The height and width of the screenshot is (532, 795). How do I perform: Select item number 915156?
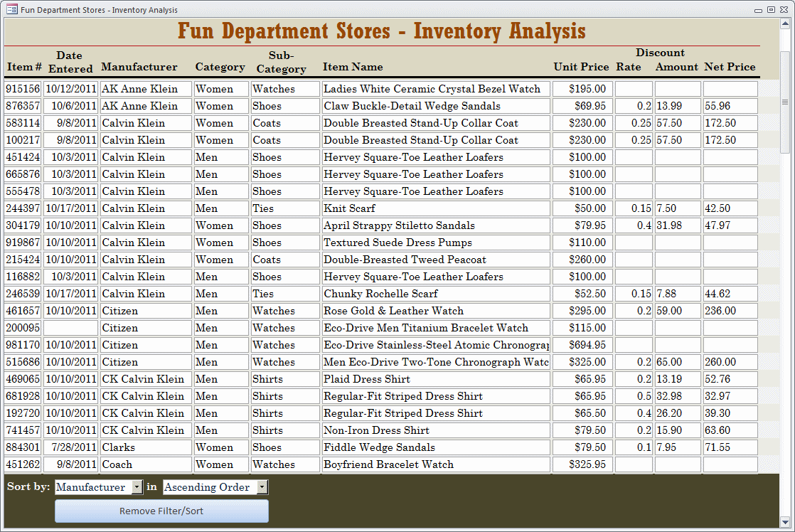tap(23, 89)
